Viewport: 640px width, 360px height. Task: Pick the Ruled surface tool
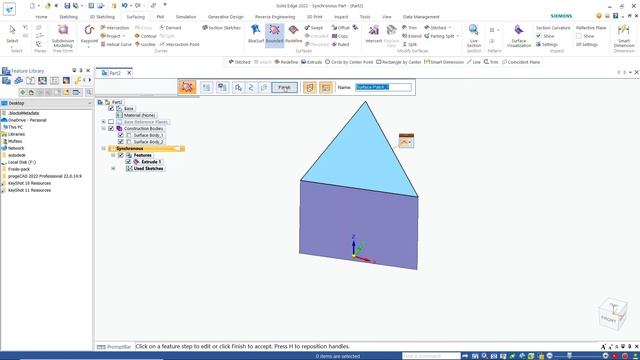[340, 44]
